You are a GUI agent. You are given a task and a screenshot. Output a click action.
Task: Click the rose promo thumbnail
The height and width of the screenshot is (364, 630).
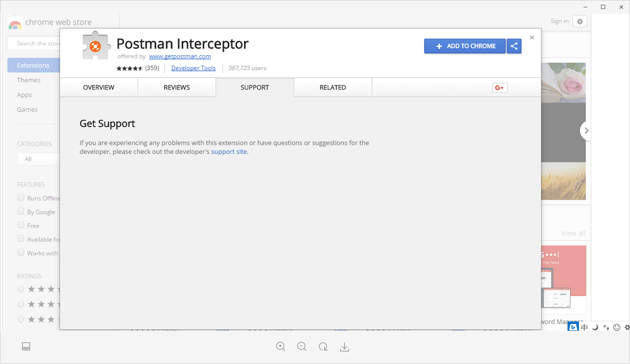563,83
